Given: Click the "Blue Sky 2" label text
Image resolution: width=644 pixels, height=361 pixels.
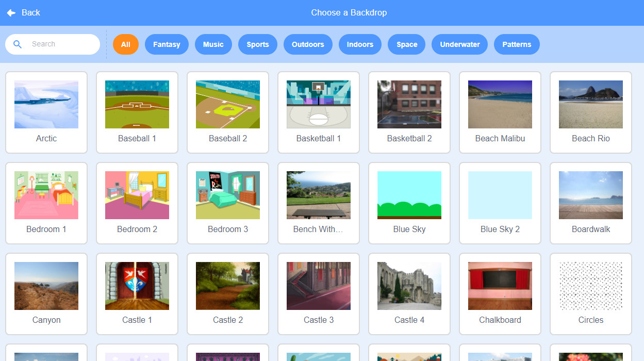Looking at the screenshot, I should pos(500,229).
